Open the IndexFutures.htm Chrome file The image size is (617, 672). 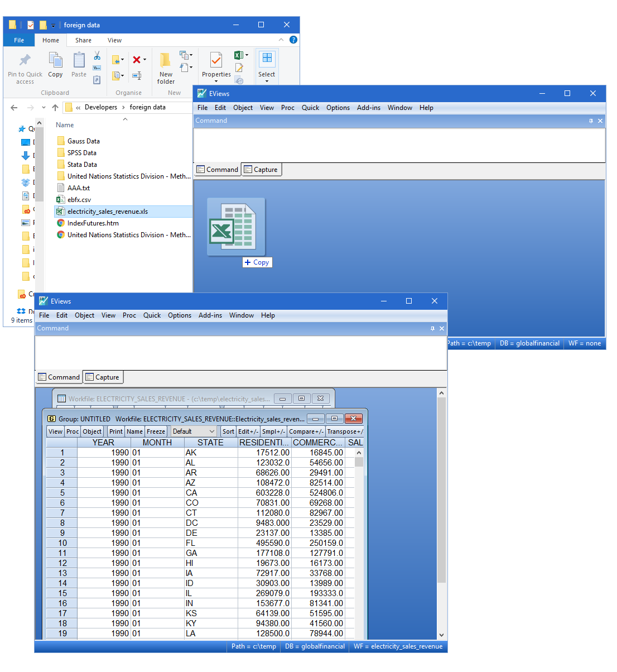click(x=93, y=223)
